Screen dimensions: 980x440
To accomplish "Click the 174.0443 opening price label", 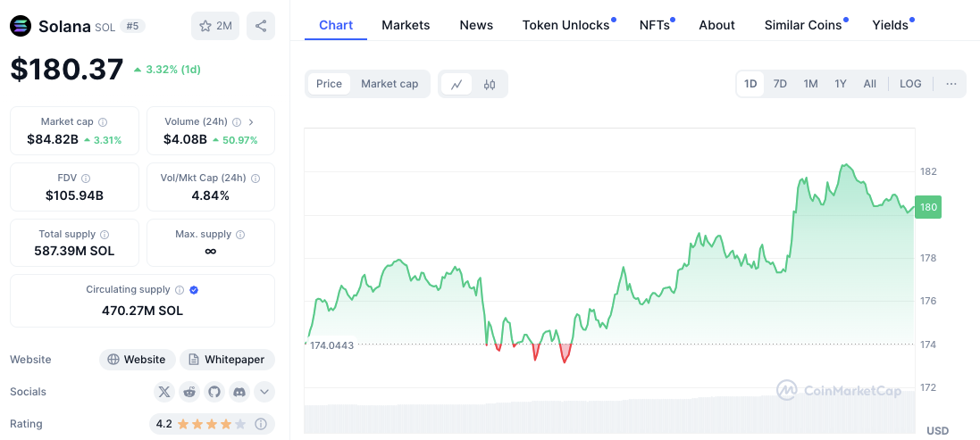I will (331, 345).
